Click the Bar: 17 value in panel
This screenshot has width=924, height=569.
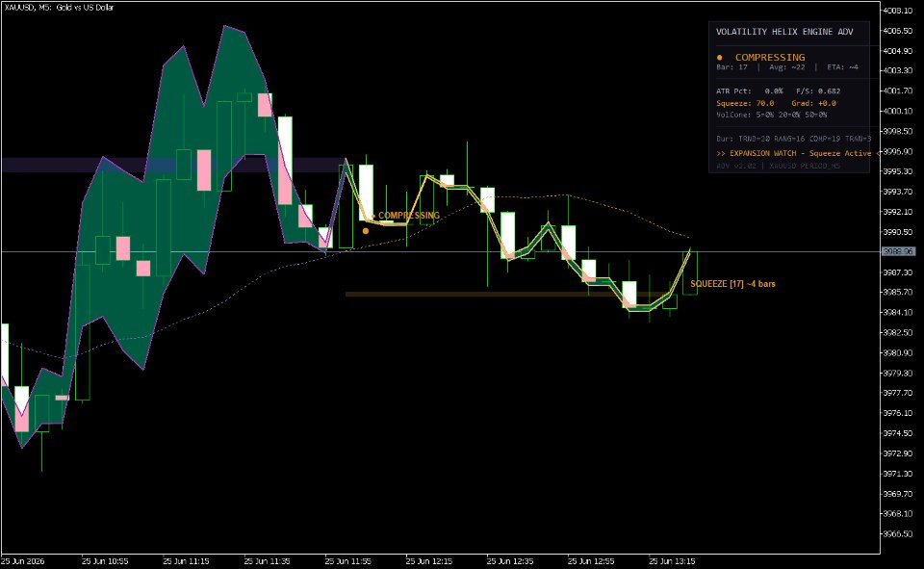pos(731,67)
